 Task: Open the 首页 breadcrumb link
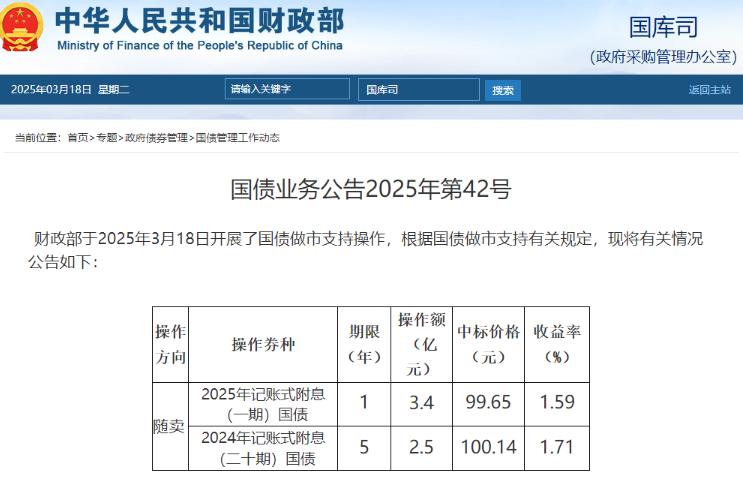(78, 138)
